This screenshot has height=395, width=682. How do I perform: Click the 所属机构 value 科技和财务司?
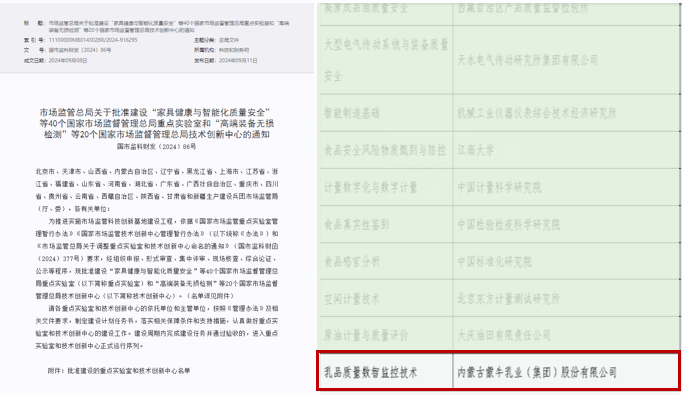click(234, 50)
